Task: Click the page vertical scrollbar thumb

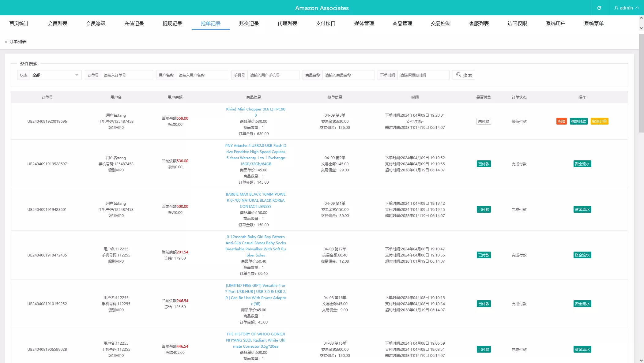Action: point(641,83)
